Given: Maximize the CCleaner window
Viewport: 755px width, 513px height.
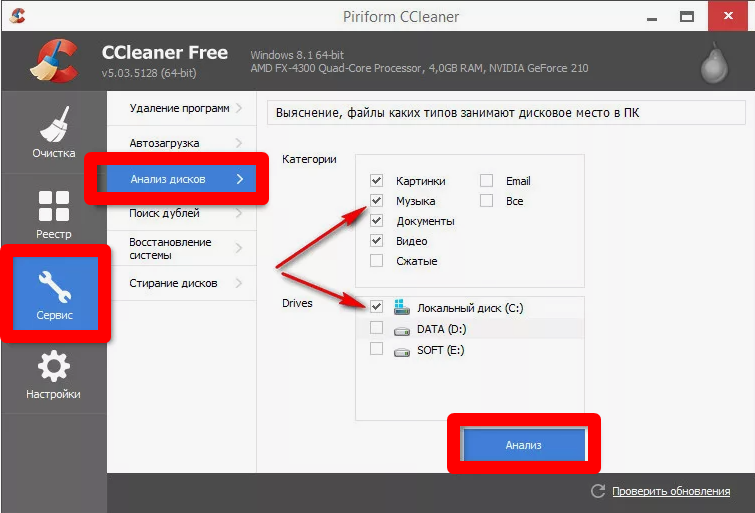Looking at the screenshot, I should pos(687,17).
